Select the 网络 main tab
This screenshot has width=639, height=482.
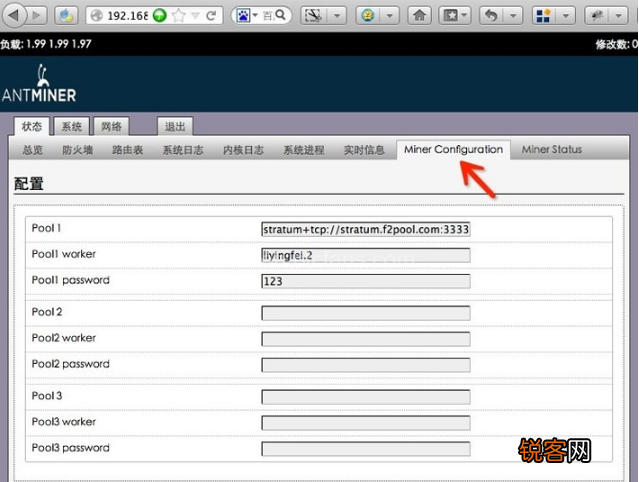pyautogui.click(x=111, y=126)
